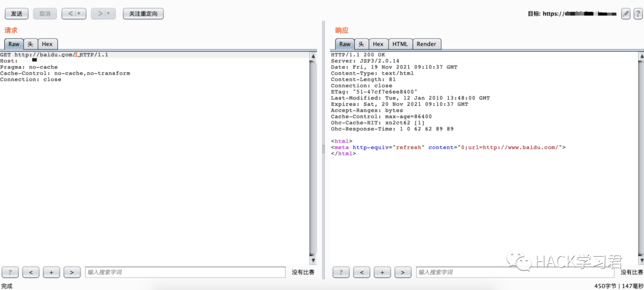Screen dimensions: 644x290
Task: Click the Cache-Control: max-age=86400 header
Action: [382, 116]
